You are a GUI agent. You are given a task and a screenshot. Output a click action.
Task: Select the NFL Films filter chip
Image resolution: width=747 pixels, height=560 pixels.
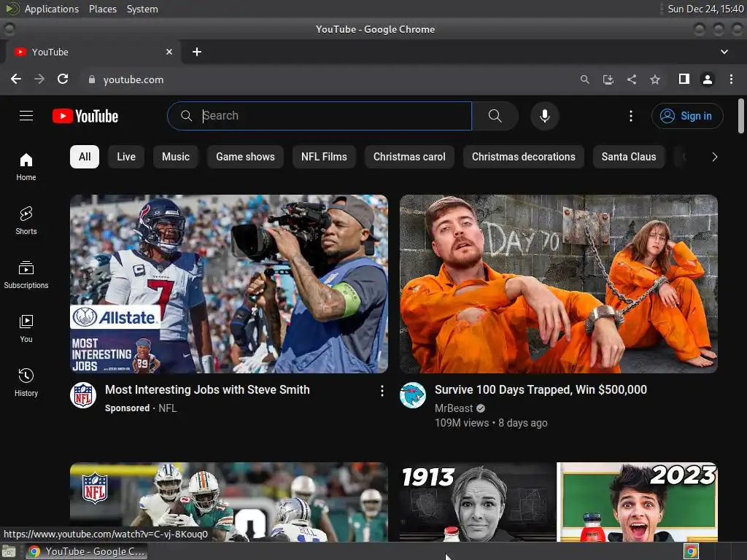click(324, 157)
